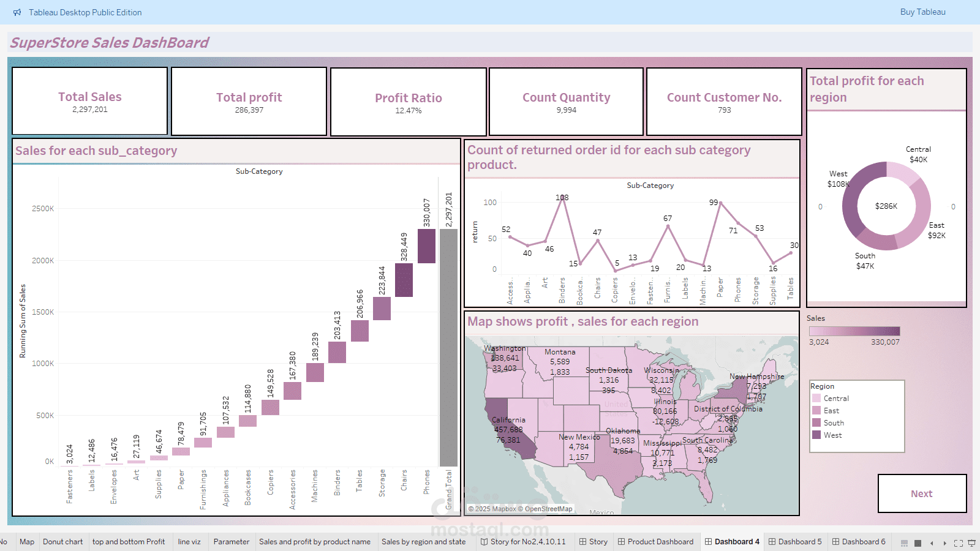Switch to the Story tab
The image size is (980, 551).
pyautogui.click(x=594, y=542)
